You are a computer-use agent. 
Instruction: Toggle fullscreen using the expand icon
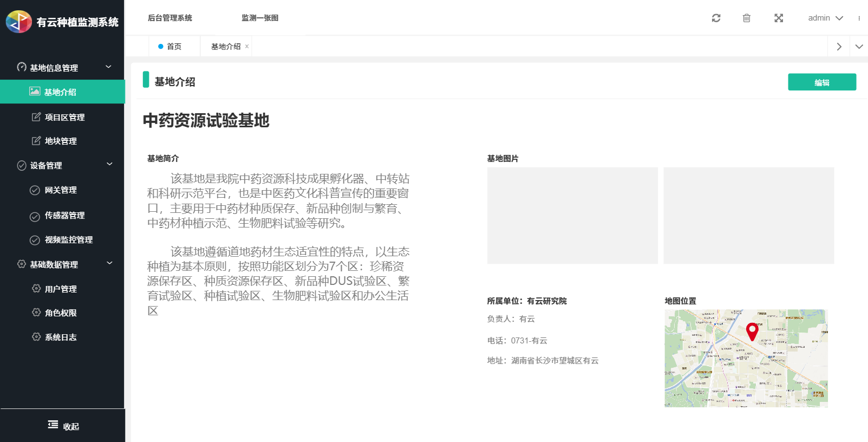coord(779,18)
